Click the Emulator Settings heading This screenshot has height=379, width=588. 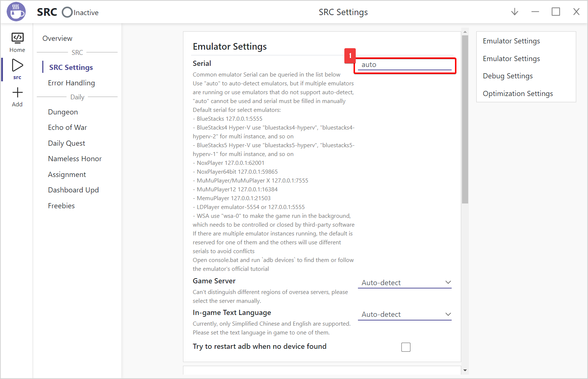click(x=230, y=46)
